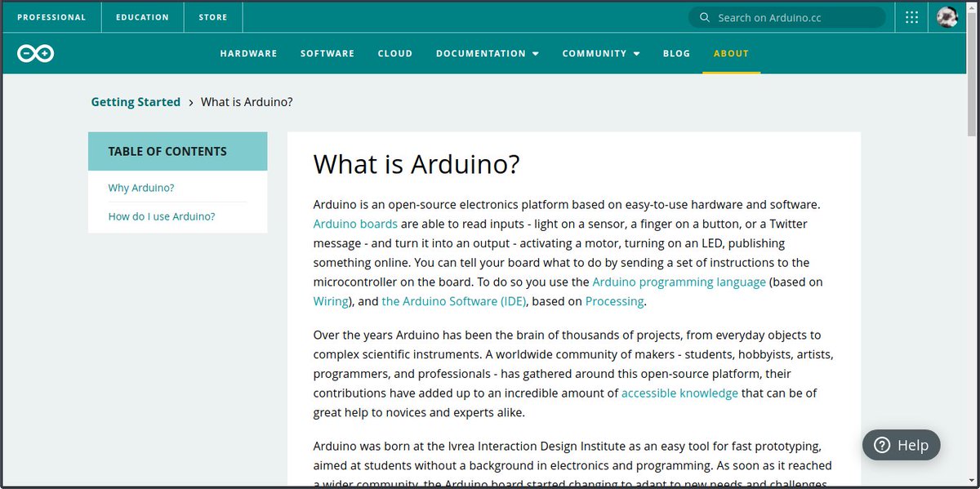
Task: Open the PROFESSIONAL tab
Action: (51, 16)
